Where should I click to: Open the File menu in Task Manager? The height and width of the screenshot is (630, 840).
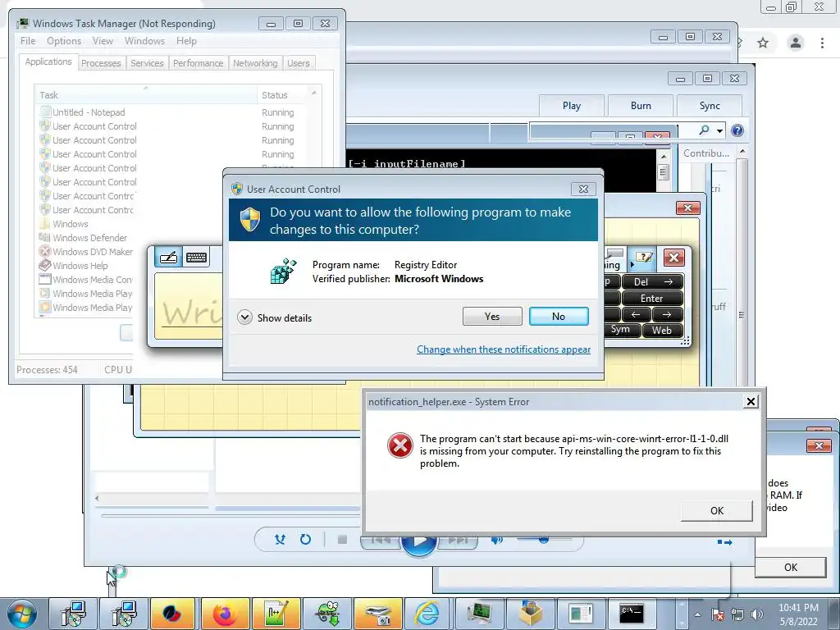click(x=28, y=41)
